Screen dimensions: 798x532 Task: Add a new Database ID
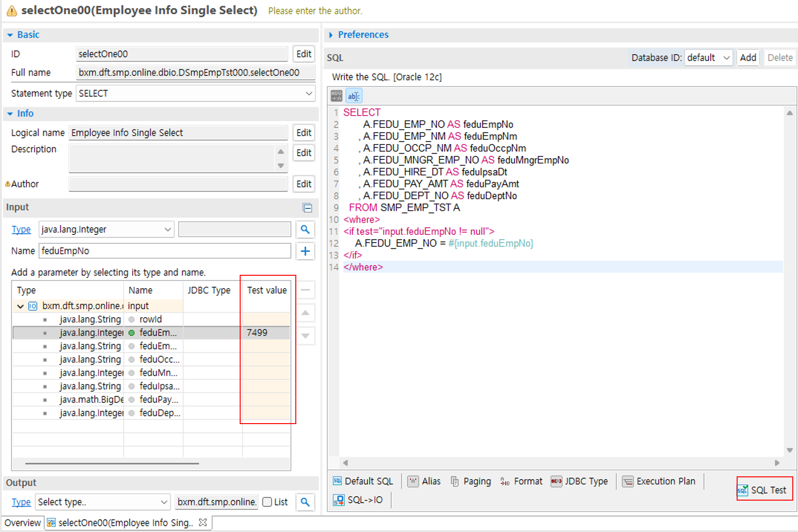click(x=748, y=57)
